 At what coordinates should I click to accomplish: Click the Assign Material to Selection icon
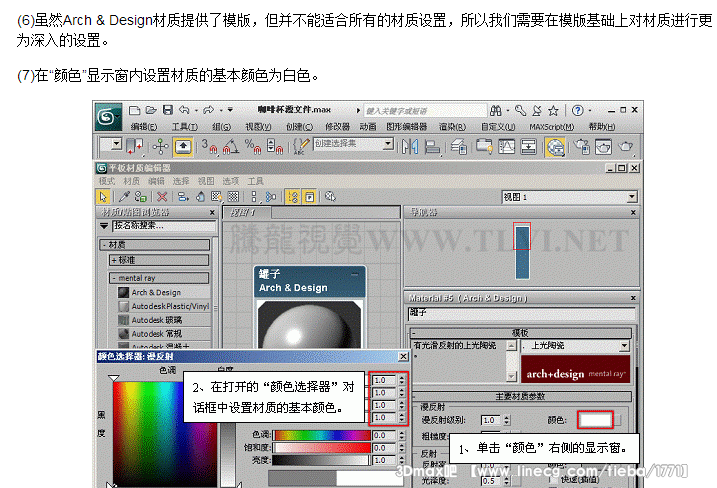click(140, 197)
